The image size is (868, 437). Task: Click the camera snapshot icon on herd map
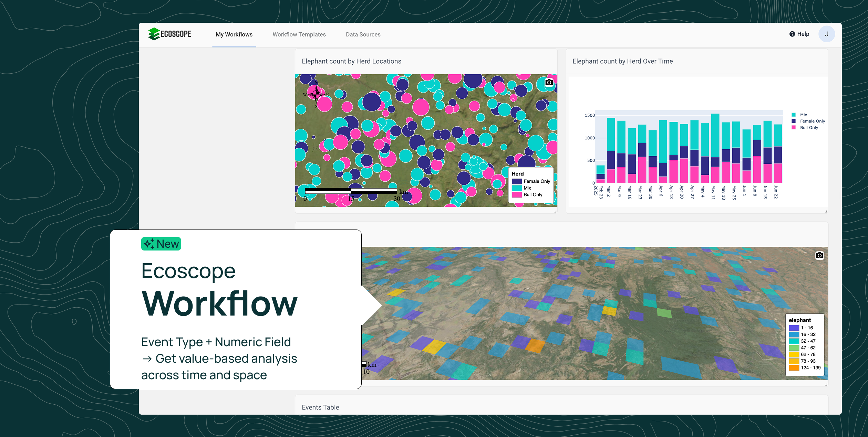(549, 82)
